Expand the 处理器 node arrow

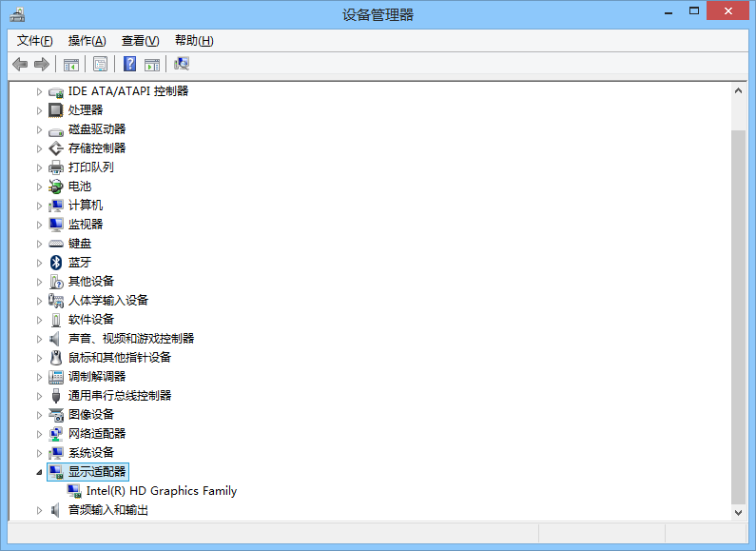[39, 110]
